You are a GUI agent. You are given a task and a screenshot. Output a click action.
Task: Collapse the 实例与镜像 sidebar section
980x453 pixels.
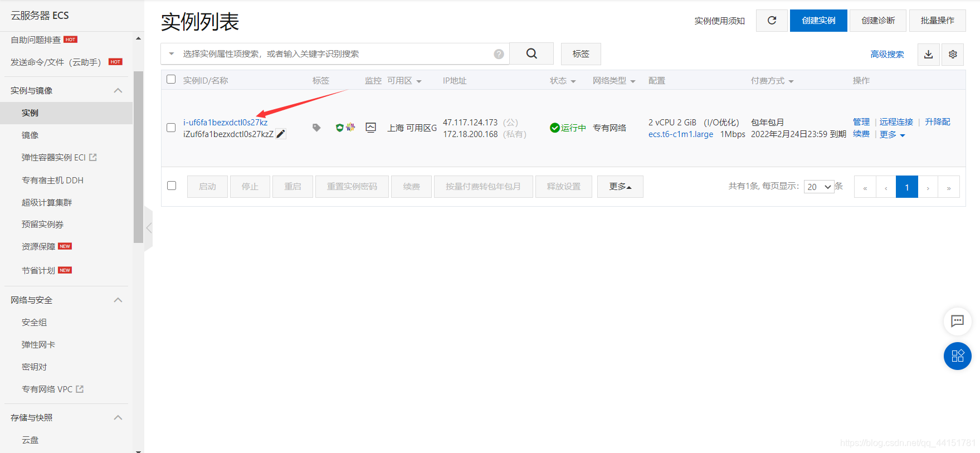pos(118,90)
